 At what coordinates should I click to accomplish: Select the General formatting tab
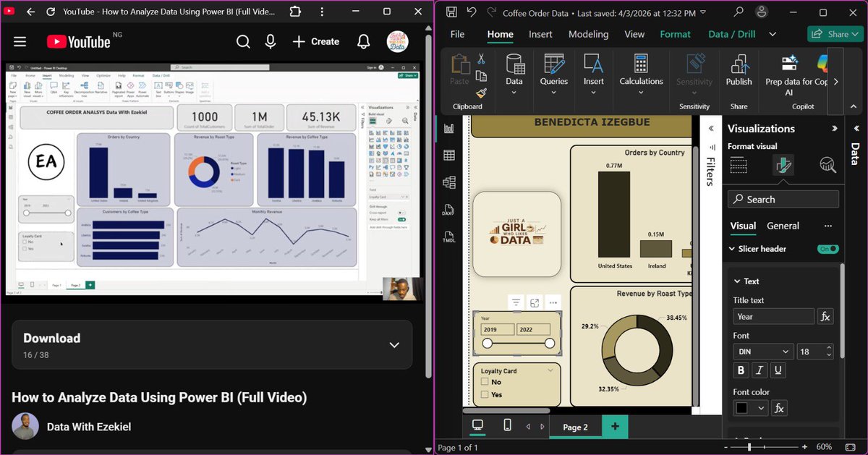pyautogui.click(x=783, y=226)
